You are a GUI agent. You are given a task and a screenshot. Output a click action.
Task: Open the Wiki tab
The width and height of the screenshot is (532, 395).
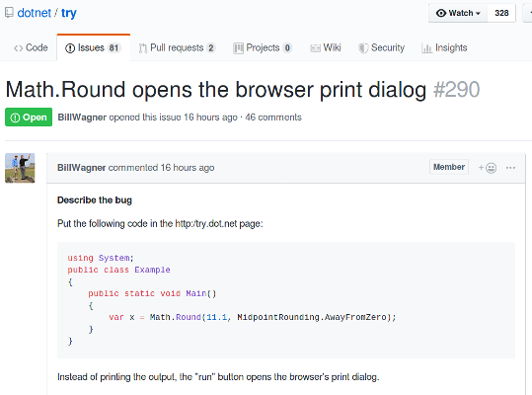pyautogui.click(x=326, y=47)
